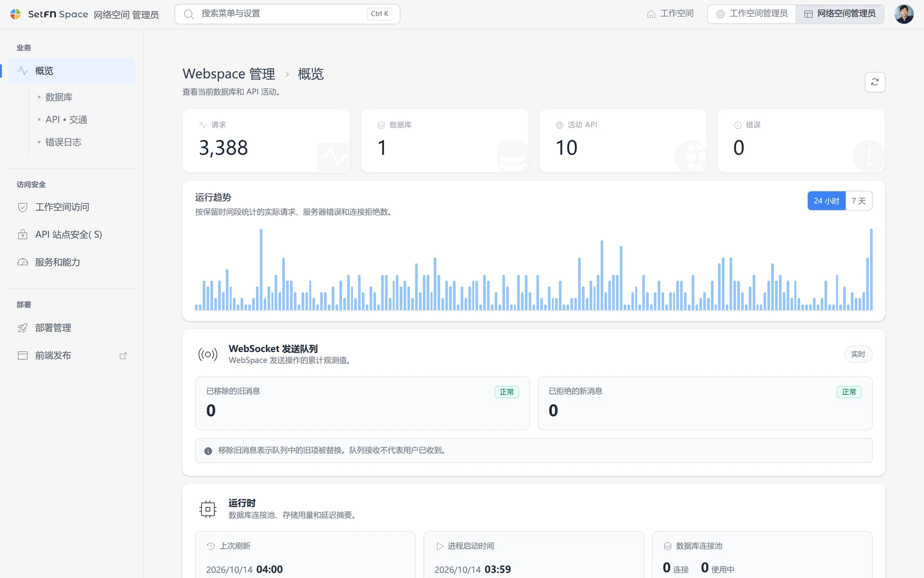Open API • 交通 submenu item
The image size is (924, 578).
coord(66,119)
